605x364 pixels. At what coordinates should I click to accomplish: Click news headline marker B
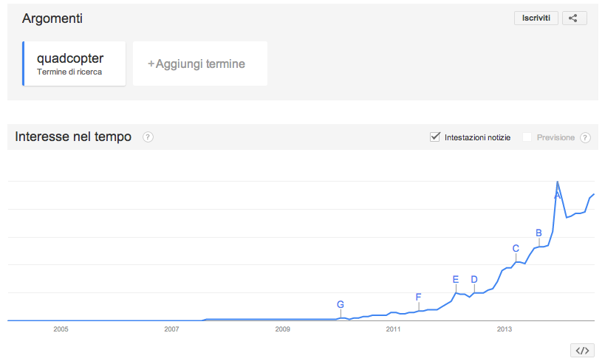click(539, 233)
